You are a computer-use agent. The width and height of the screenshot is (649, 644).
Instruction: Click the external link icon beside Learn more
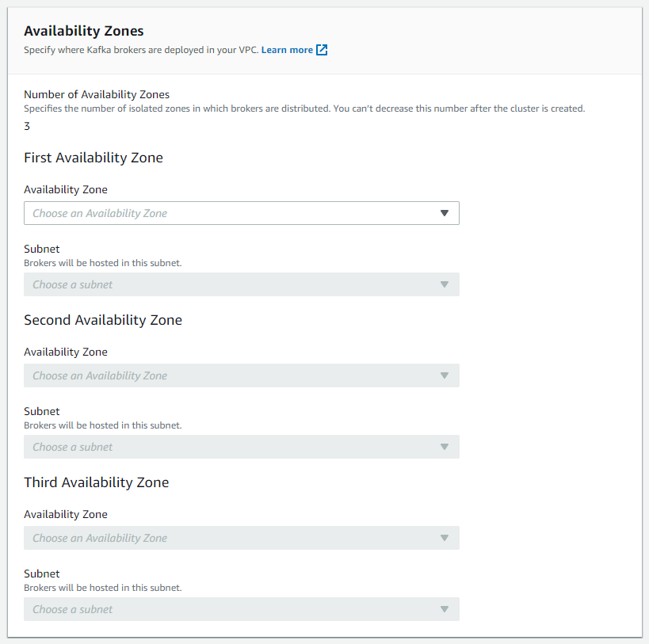[321, 49]
